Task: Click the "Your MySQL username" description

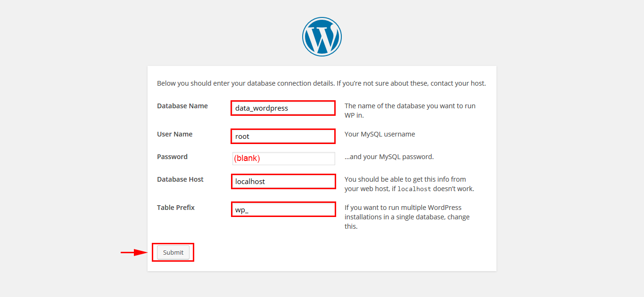Action: tap(380, 134)
